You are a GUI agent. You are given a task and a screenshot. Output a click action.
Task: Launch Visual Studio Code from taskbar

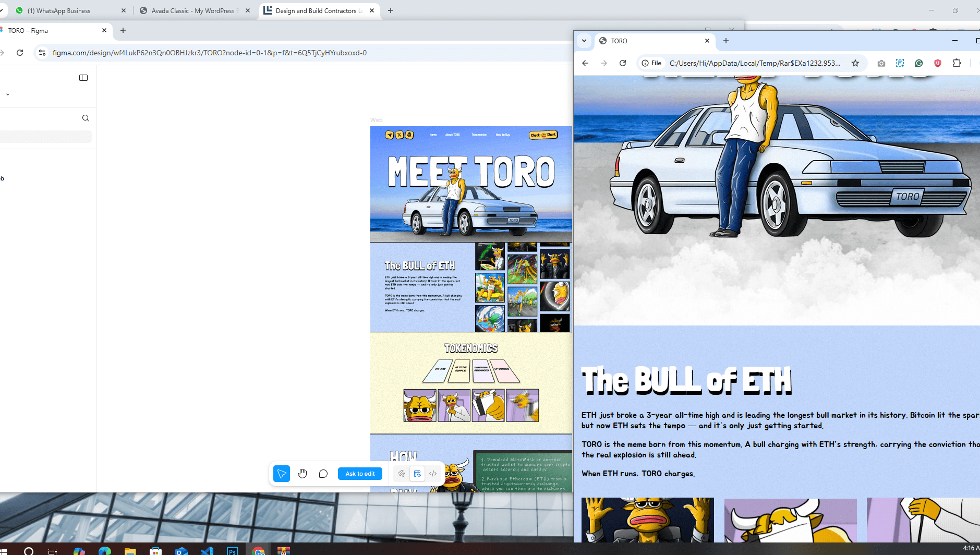click(x=207, y=551)
